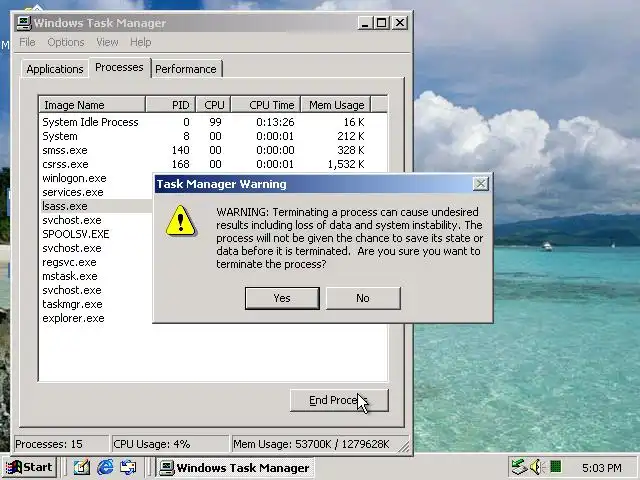Minimize the Windows Task Manager window
The width and height of the screenshot is (640, 480).
[365, 23]
